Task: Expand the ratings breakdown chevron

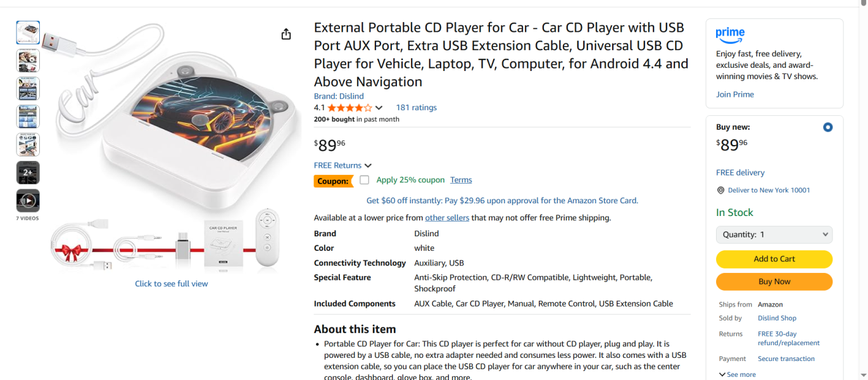Action: tap(379, 108)
